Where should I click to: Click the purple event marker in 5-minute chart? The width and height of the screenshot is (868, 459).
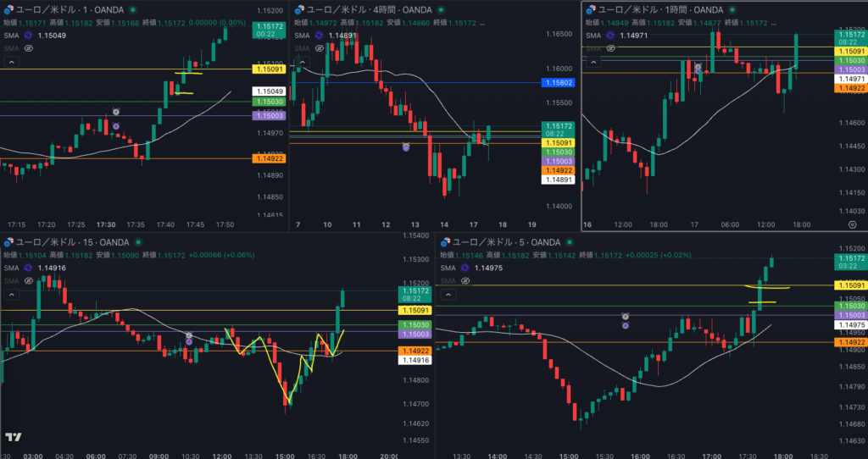(x=625, y=325)
